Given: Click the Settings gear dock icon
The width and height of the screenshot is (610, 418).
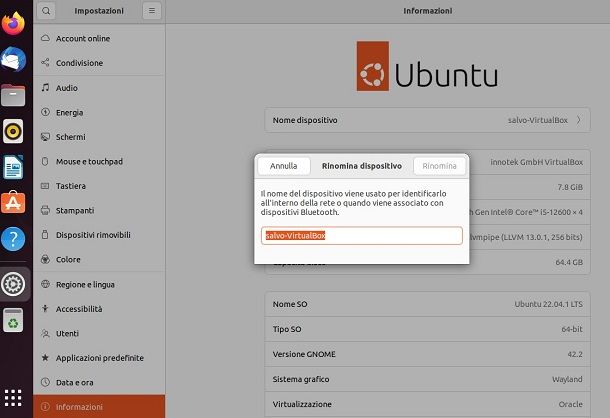Looking at the screenshot, I should pos(13,284).
